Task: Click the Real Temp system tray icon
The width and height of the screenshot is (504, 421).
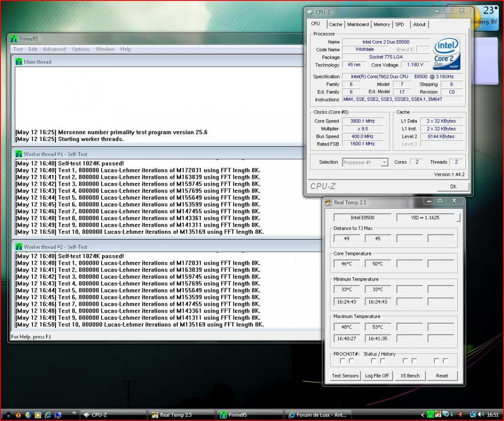Action: 438,414
